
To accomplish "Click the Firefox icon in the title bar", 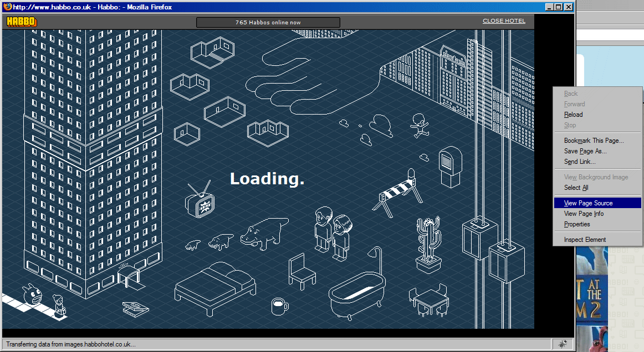I will [7, 7].
